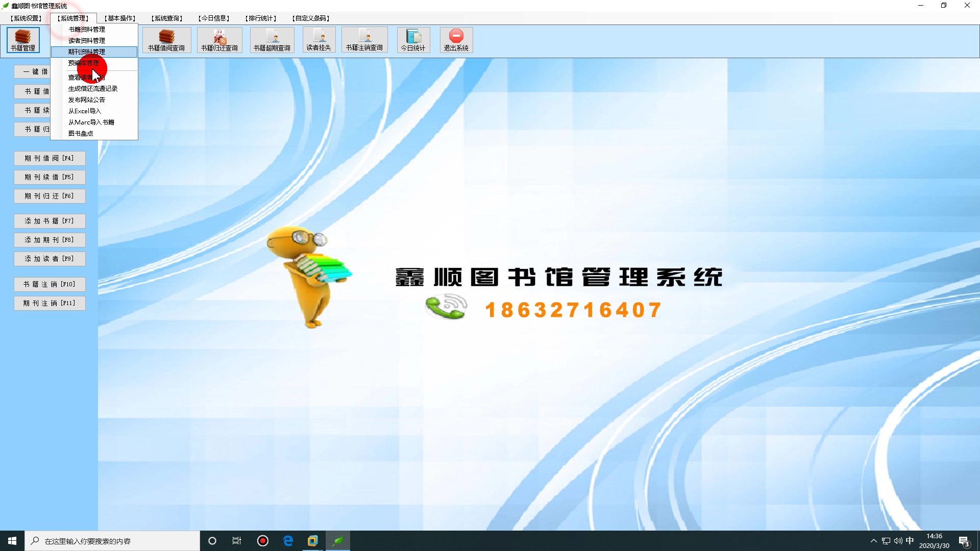Click the 退出系统 exit icon
The width and height of the screenshot is (980, 551).
(456, 40)
